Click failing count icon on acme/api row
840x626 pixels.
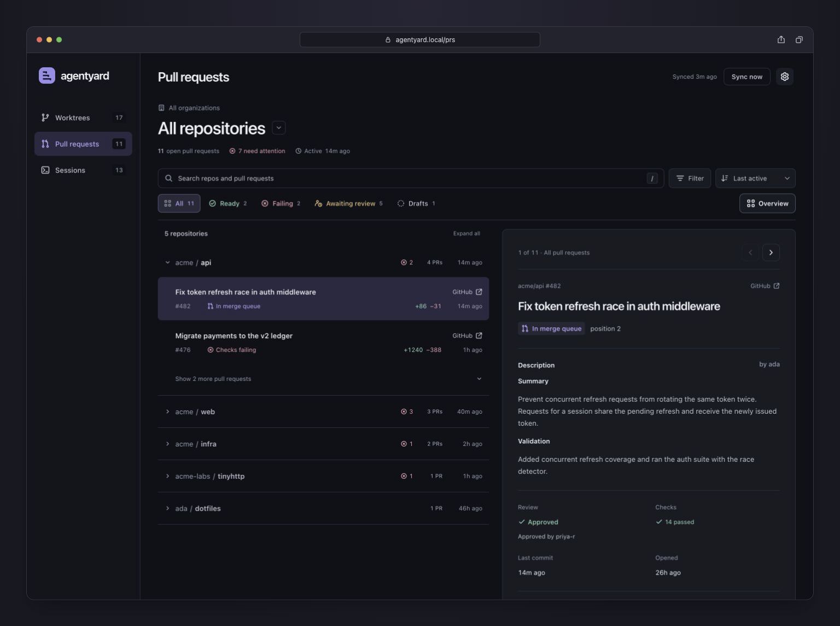(x=404, y=263)
